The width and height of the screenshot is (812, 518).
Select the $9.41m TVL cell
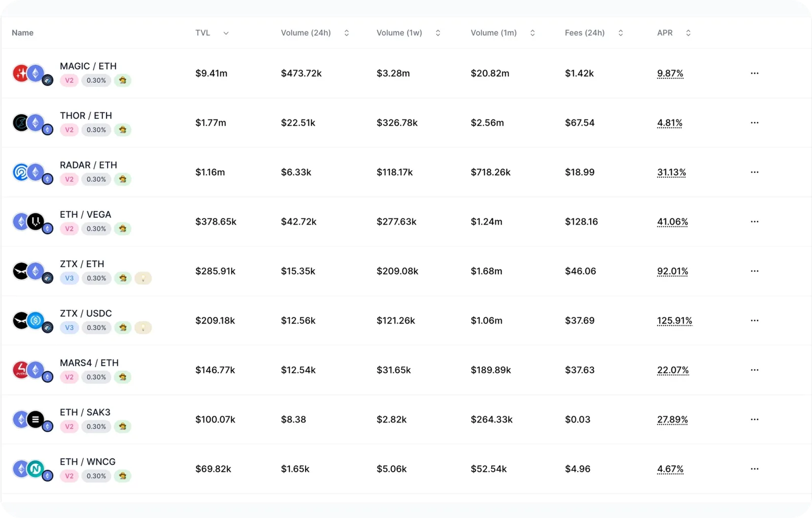[212, 73]
